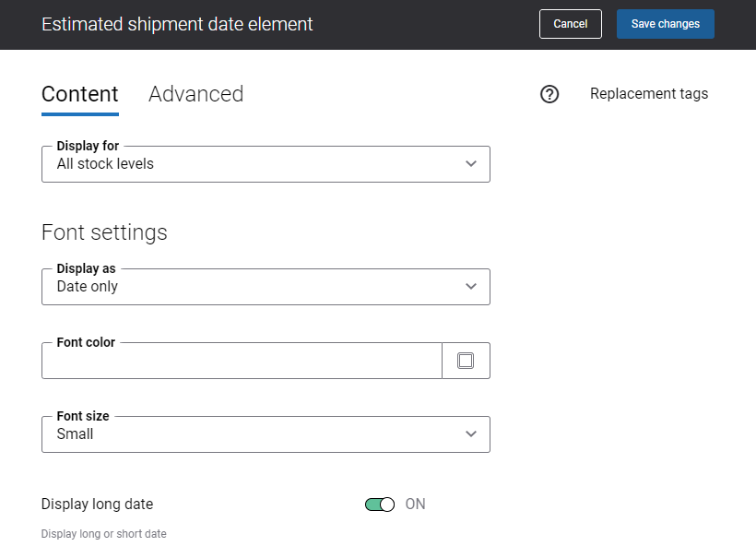Click inside the Font color input field

242,361
